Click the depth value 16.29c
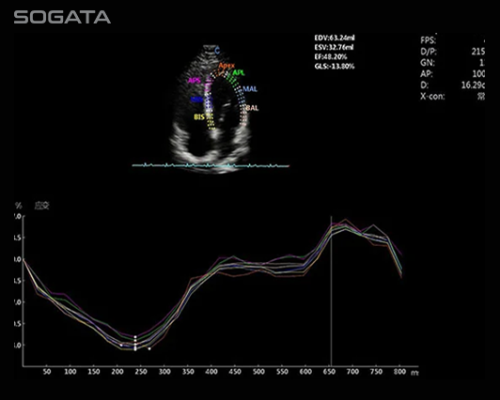 [x=473, y=85]
